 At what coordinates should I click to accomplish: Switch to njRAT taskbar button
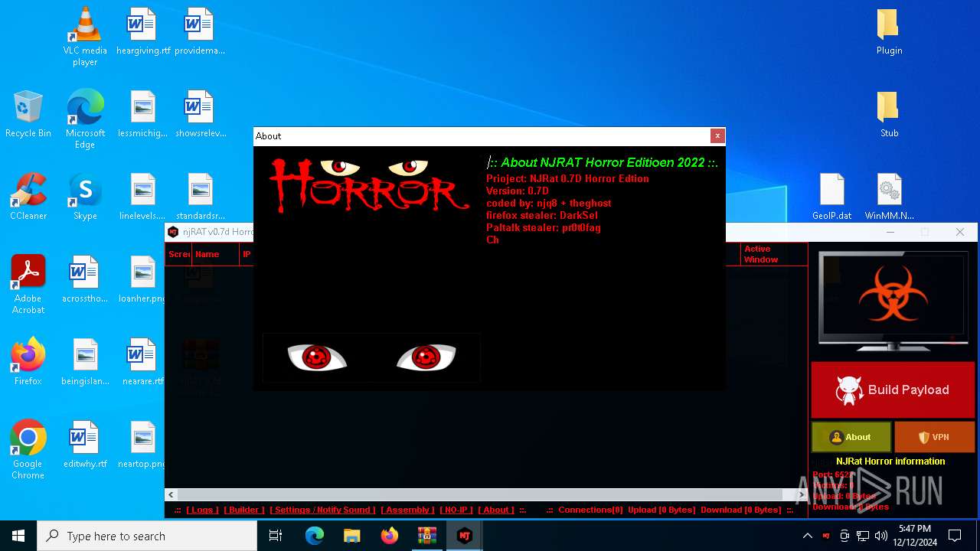tap(464, 536)
